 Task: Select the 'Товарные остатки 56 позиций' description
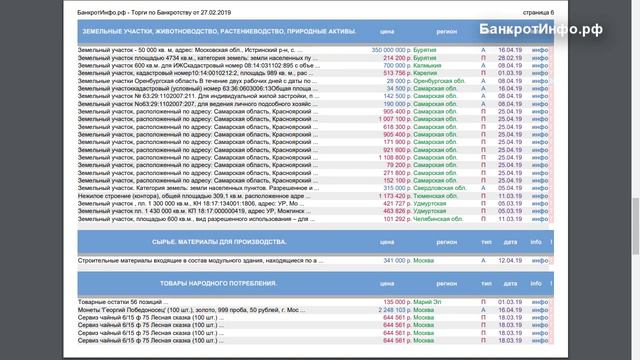[x=122, y=302]
